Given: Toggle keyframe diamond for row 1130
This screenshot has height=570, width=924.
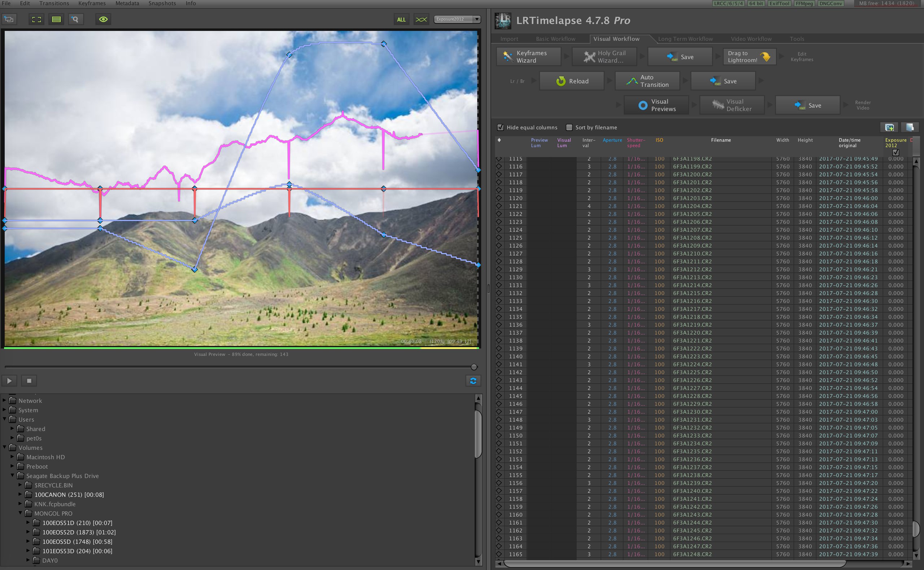Looking at the screenshot, I should [x=499, y=277].
